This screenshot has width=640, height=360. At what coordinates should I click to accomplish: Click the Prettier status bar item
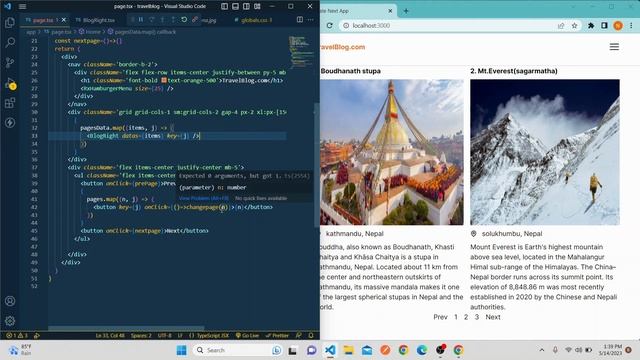[x=277, y=336]
